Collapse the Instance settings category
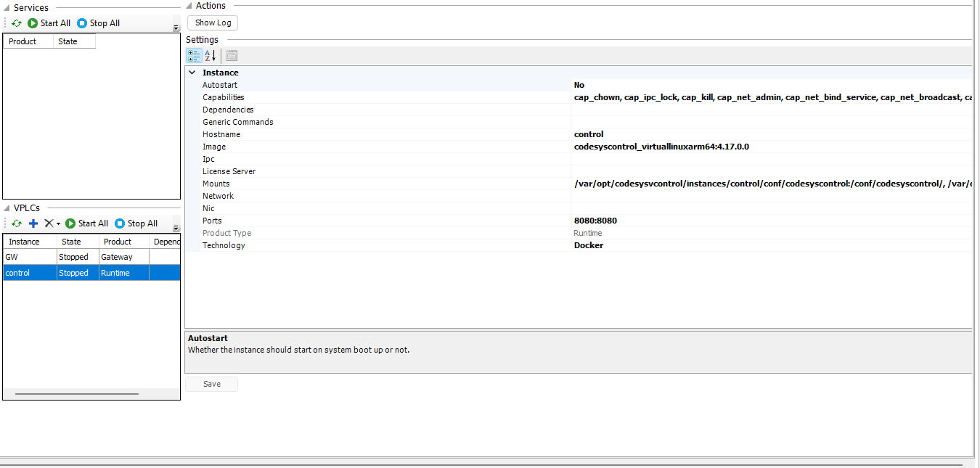 click(192, 73)
